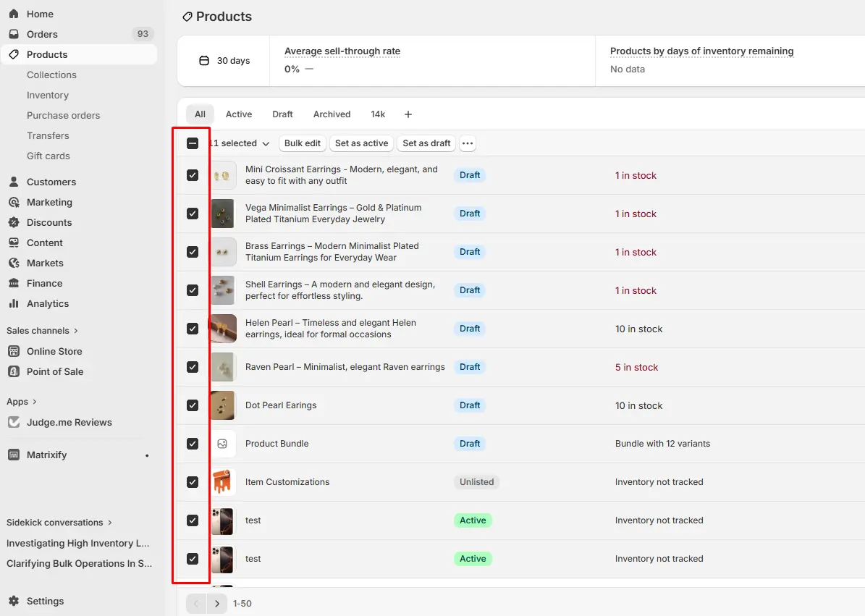This screenshot has width=865, height=616.
Task: Click the Matrixify app icon
Action: [x=14, y=455]
